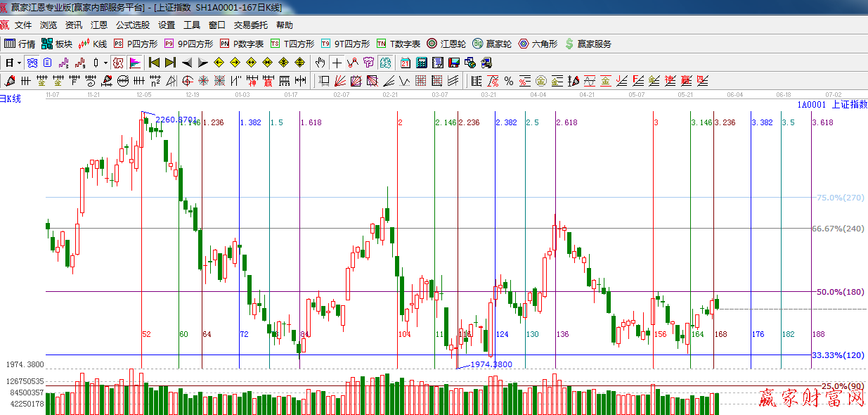The image size is (868, 415).
Task: Jump to first bar with skip-back arrow
Action: [x=154, y=63]
